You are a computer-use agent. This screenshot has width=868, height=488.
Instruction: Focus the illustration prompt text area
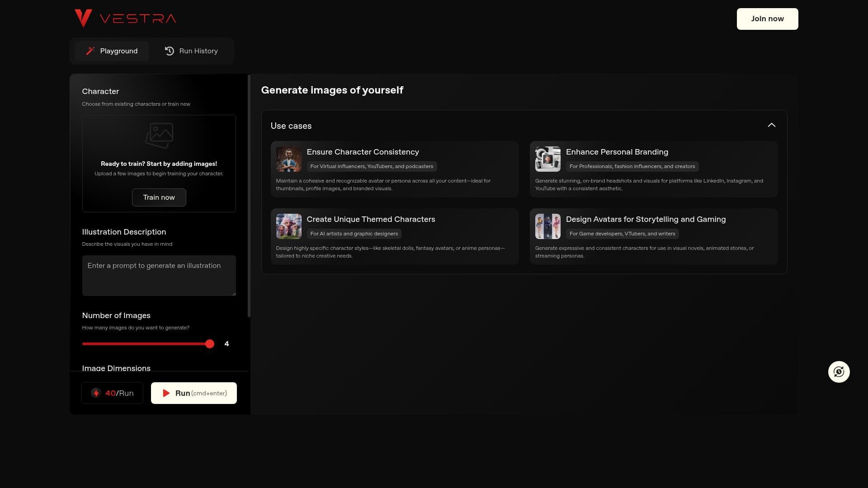coord(159,276)
